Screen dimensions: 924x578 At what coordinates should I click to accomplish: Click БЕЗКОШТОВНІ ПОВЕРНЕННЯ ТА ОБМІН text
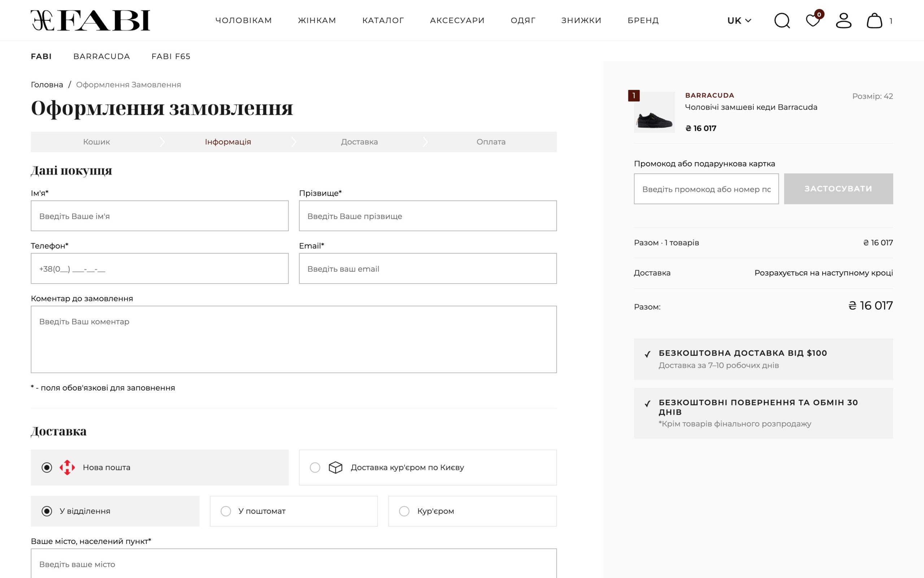pyautogui.click(x=758, y=407)
